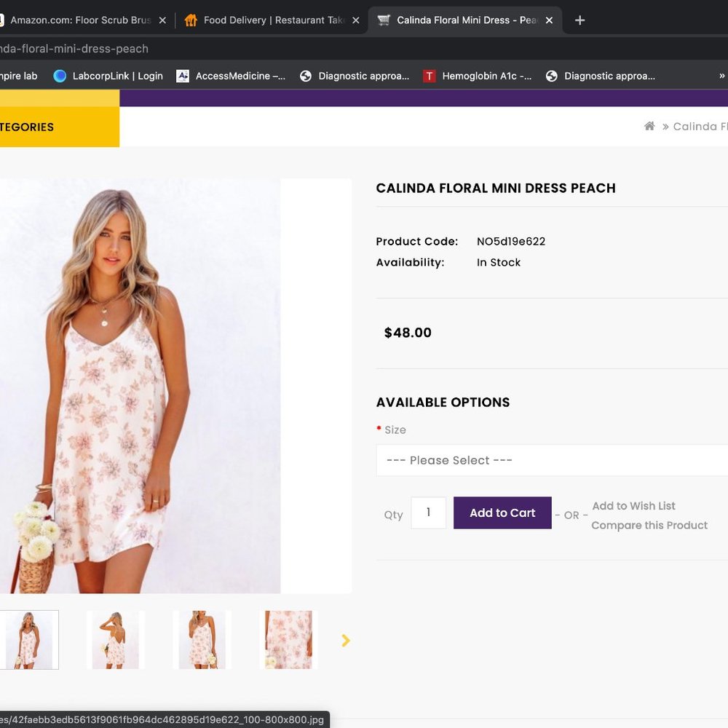Select the last floral dress thumbnail
Image resolution: width=728 pixels, height=728 pixels.
tap(289, 640)
